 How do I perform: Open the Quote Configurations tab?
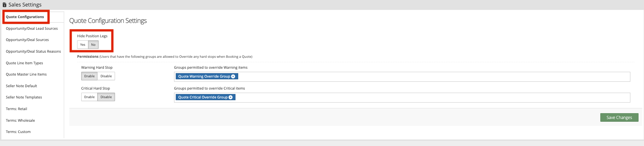click(x=25, y=17)
